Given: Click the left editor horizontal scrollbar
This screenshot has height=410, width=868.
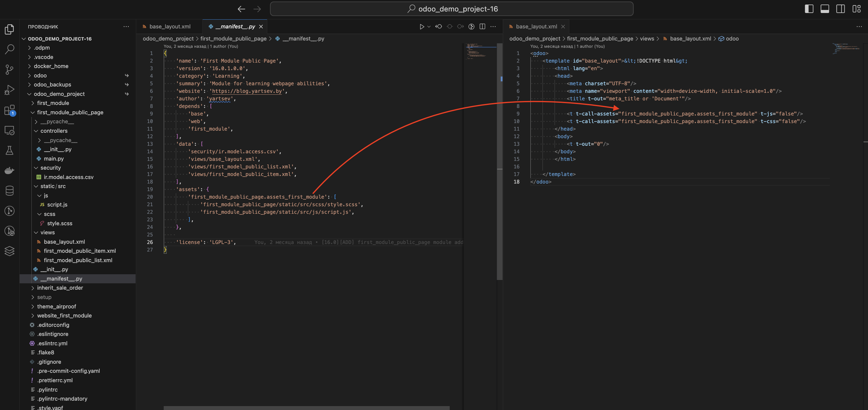Looking at the screenshot, I should coord(306,408).
